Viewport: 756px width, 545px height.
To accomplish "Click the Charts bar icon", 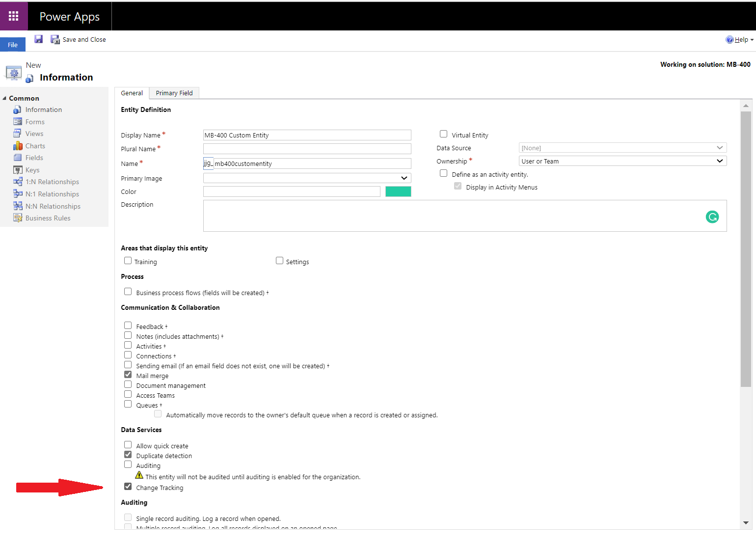I will click(x=18, y=146).
